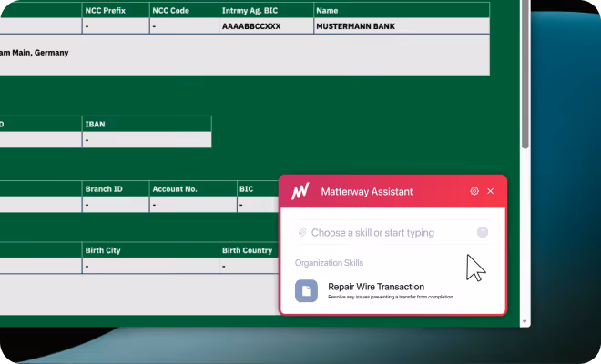
Task: Click the Birth Country column header
Action: [x=250, y=250]
